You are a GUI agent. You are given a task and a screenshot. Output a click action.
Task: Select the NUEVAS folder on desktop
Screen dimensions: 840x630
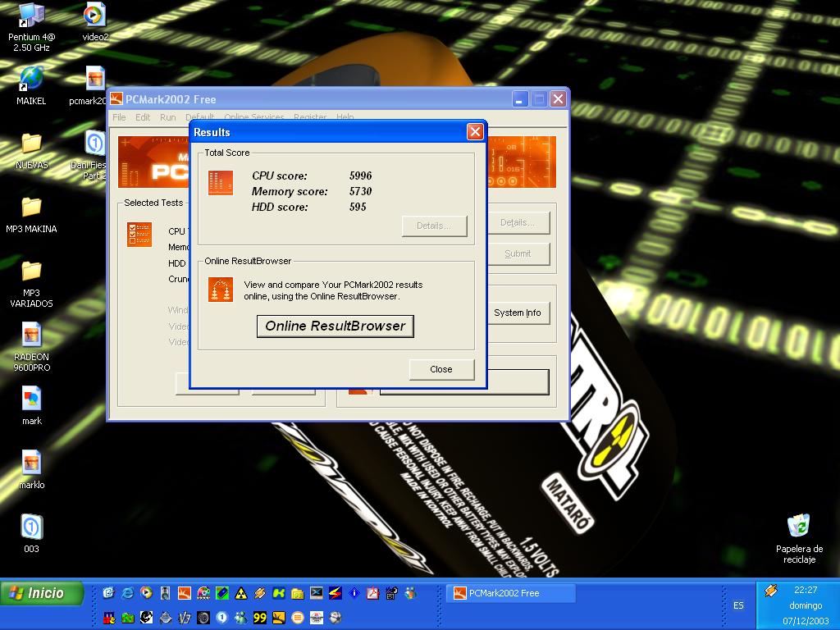32,151
